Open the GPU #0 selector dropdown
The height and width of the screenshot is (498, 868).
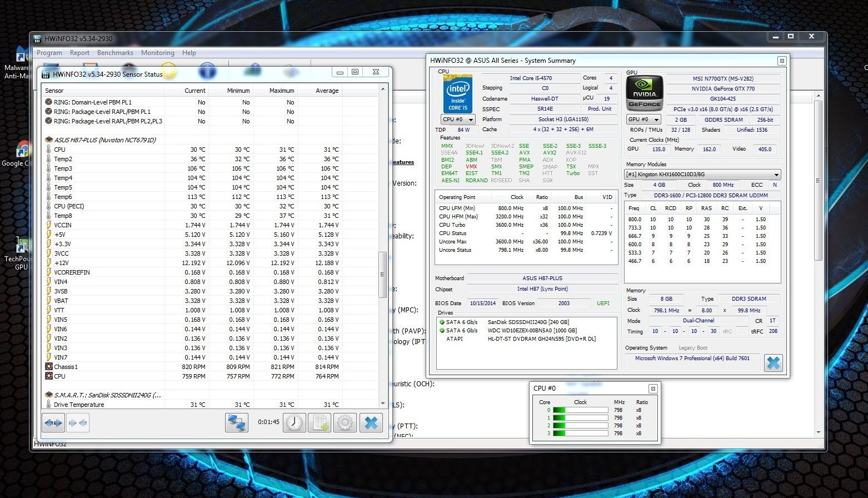pyautogui.click(x=643, y=119)
